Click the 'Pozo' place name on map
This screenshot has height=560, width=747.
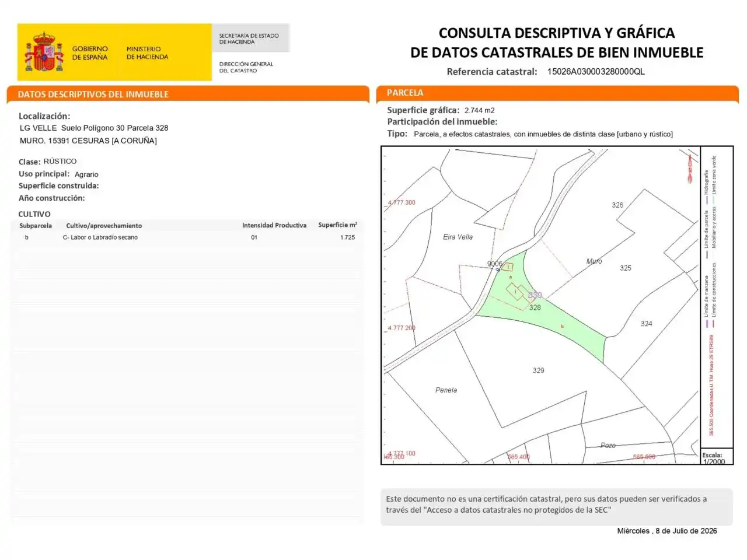[608, 446]
